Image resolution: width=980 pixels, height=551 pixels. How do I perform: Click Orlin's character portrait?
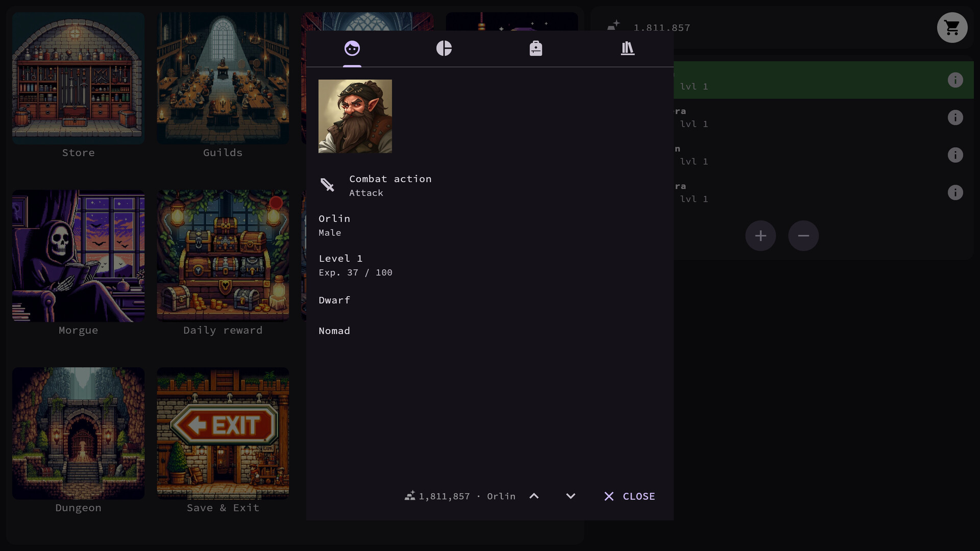(355, 116)
